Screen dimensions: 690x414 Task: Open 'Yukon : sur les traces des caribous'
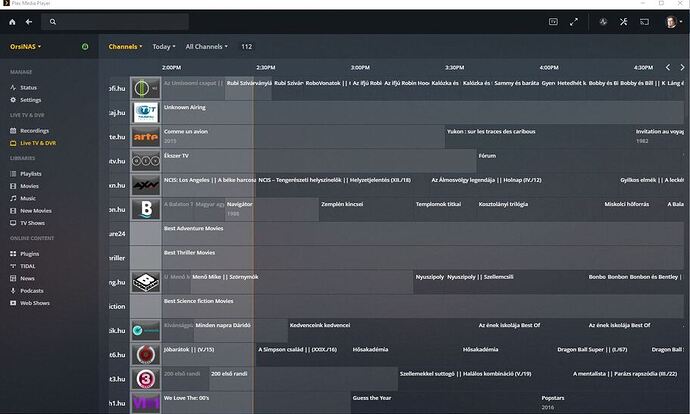[539, 137]
